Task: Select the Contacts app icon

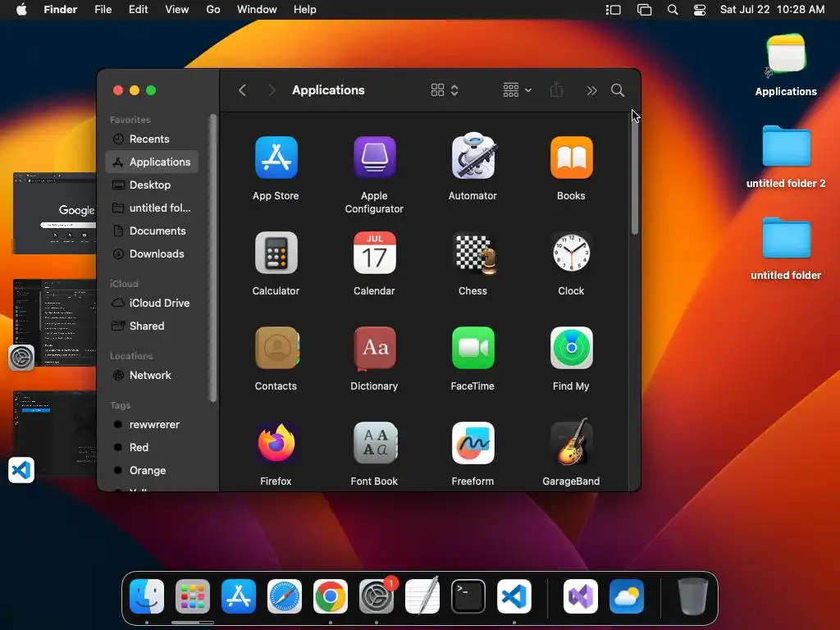Action: [276, 348]
